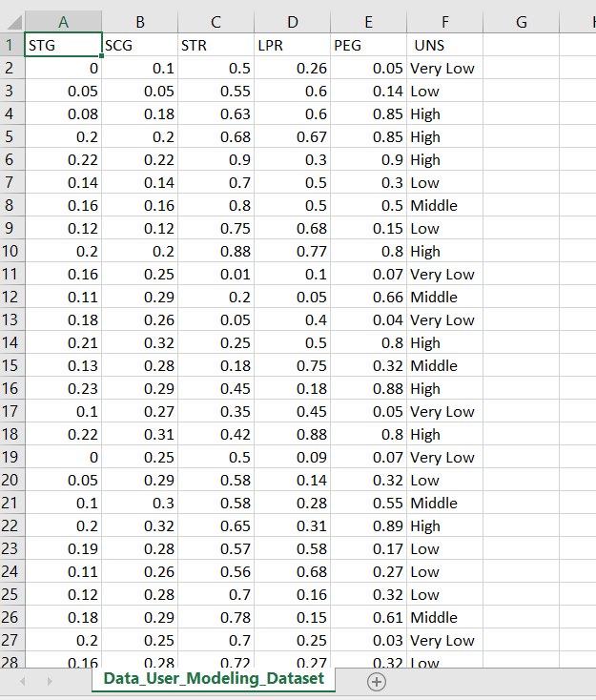This screenshot has height=700, width=596.
Task: Select column B header
Action: point(140,21)
